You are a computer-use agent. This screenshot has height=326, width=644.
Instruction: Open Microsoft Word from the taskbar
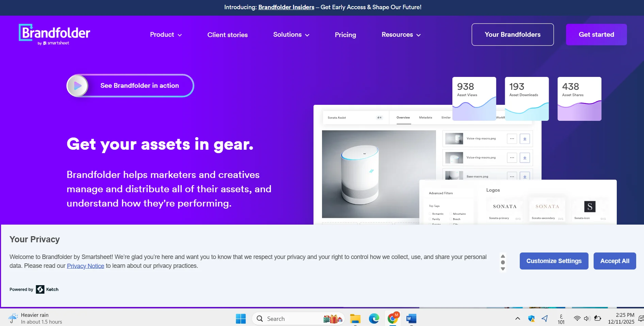[x=411, y=319]
